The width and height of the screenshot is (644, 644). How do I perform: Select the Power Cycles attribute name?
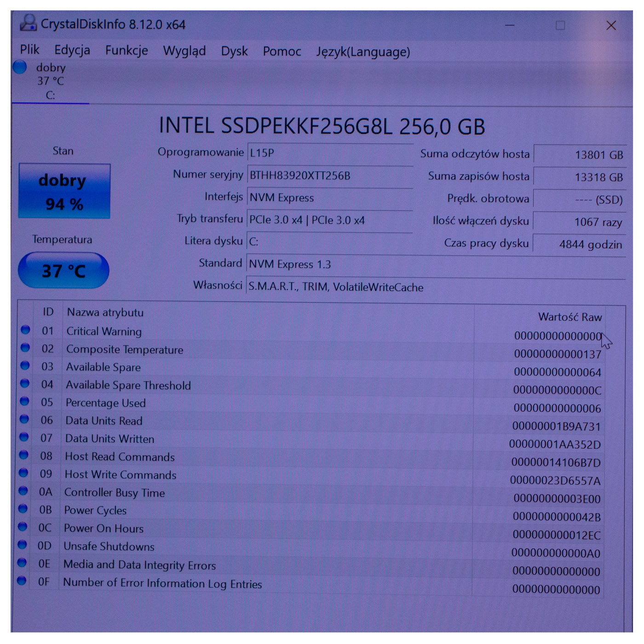tap(95, 510)
